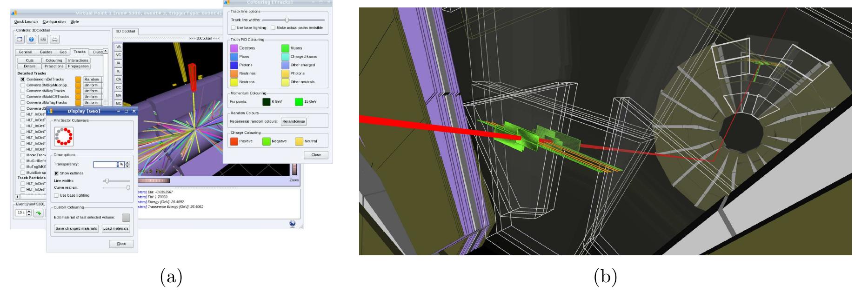Click the Transparency input field
868x299 pixels.
coord(106,165)
